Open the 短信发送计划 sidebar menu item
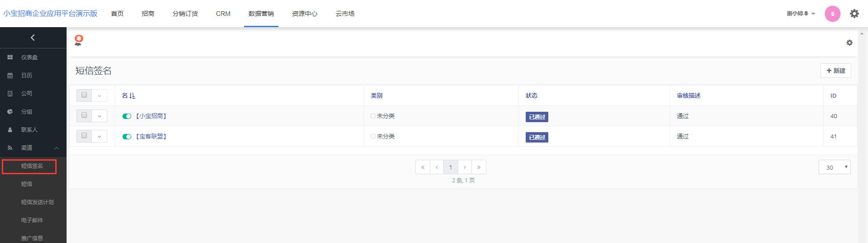 (x=37, y=202)
